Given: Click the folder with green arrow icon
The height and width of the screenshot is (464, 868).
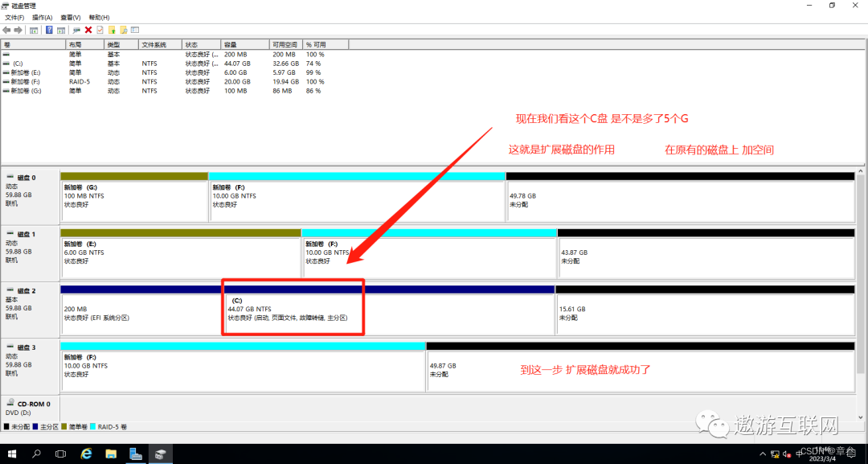Looking at the screenshot, I should click(x=112, y=30).
